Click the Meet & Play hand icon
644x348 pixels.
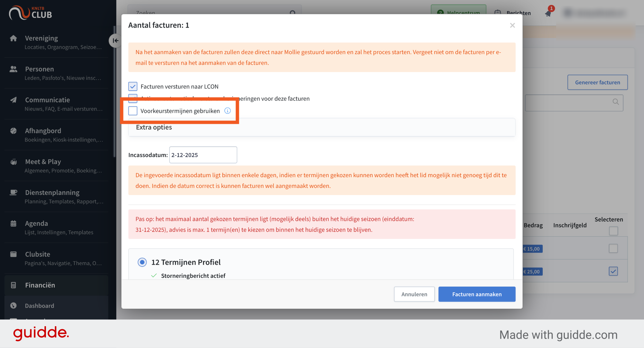coord(13,162)
